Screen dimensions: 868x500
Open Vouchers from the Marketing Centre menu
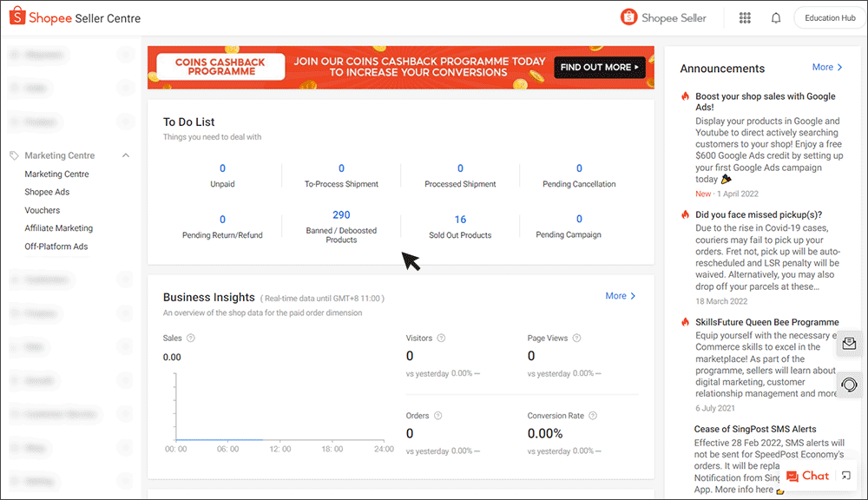[x=41, y=209]
